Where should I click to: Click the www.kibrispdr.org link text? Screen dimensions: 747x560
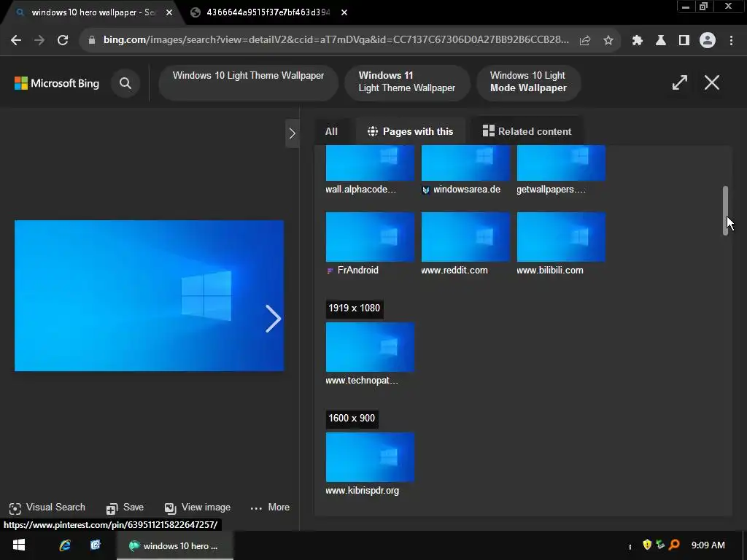pos(362,491)
